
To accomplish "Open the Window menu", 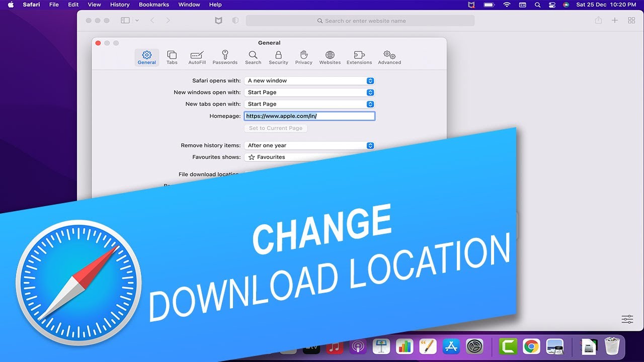I will click(x=189, y=5).
